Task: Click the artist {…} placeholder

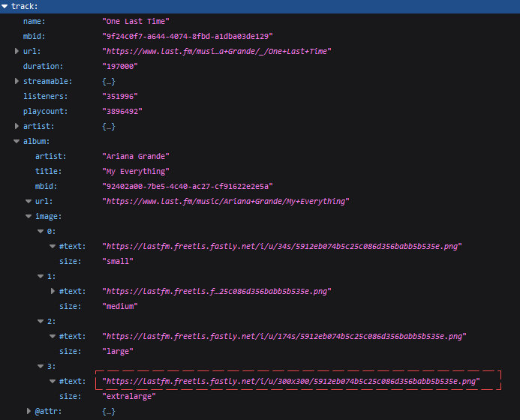Action: (109, 126)
